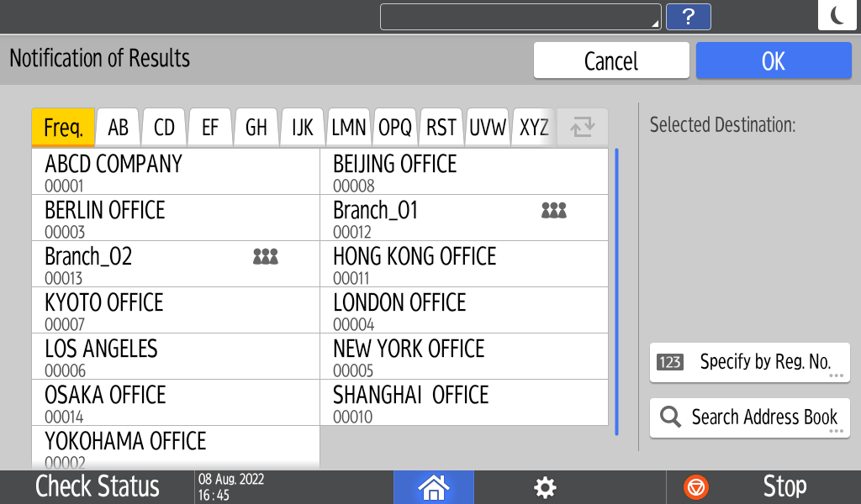Select ABCD COMPANY destination
The height and width of the screenshot is (504, 861).
tap(176, 172)
